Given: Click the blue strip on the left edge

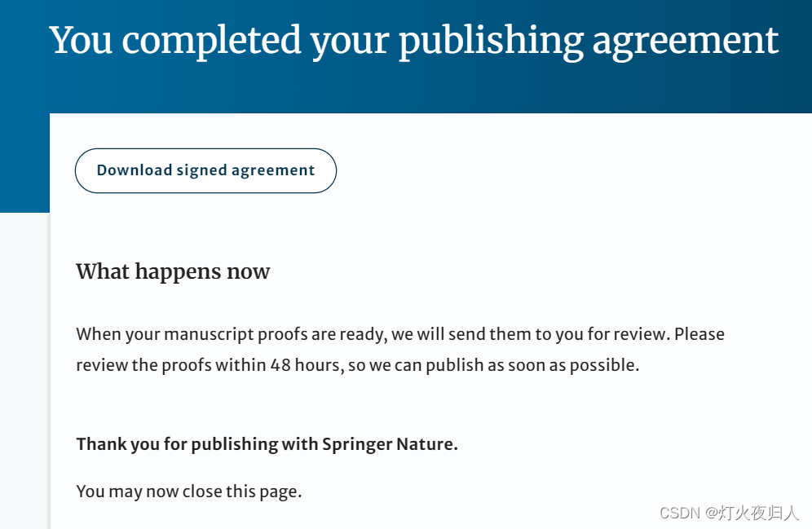Looking at the screenshot, I should (23, 147).
